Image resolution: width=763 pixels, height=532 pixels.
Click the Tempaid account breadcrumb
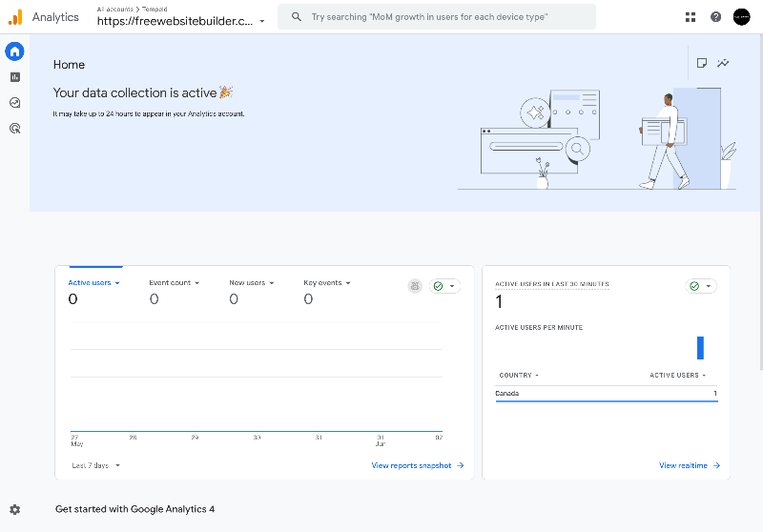(x=155, y=10)
